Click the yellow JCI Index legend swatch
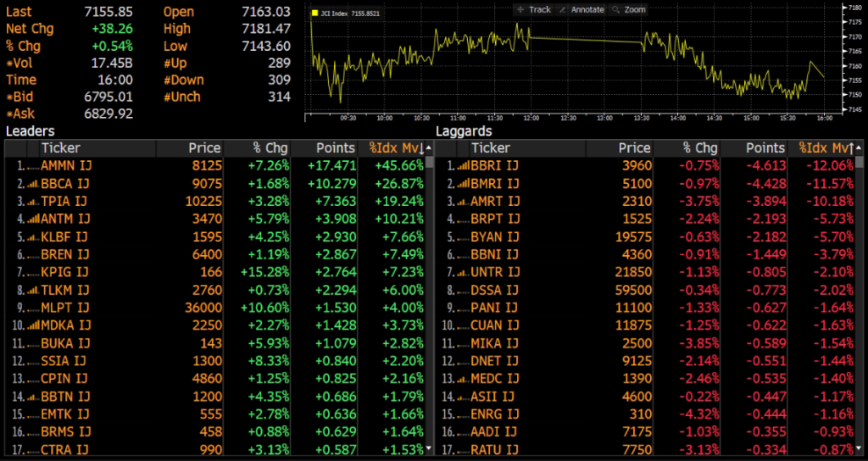868x461 pixels. tap(314, 13)
